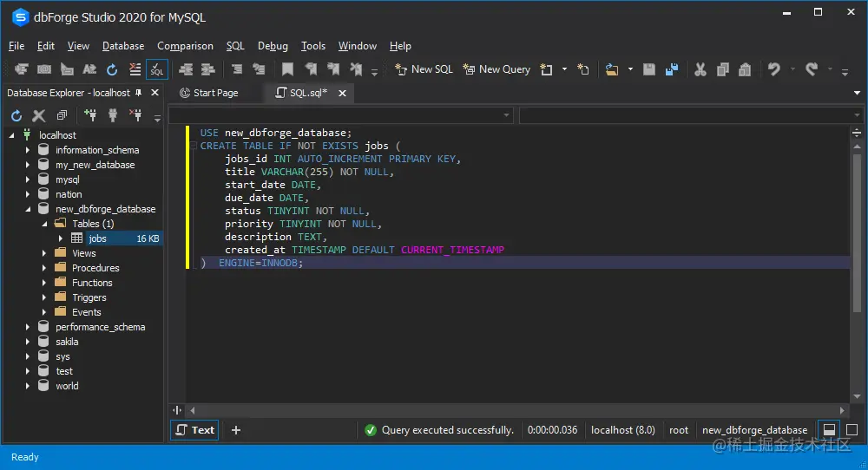Click the New SQL button
This screenshot has width=868, height=470.
click(424, 69)
